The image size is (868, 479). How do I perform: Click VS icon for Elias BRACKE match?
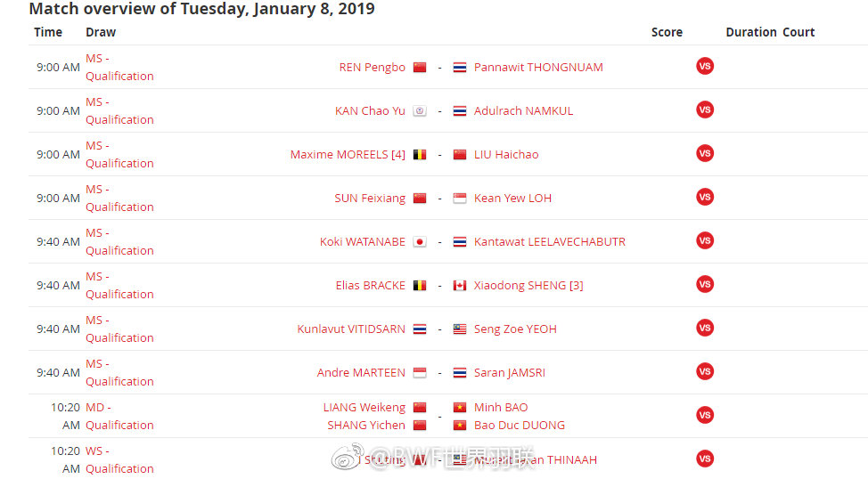click(705, 285)
